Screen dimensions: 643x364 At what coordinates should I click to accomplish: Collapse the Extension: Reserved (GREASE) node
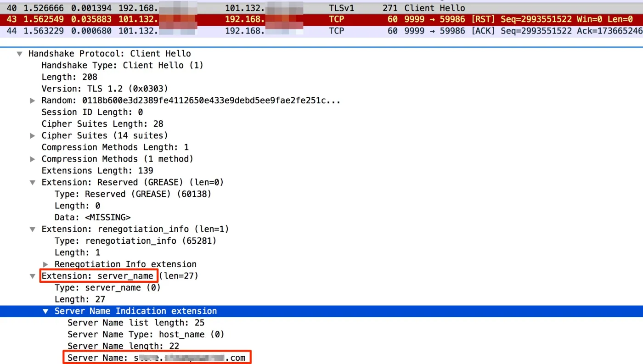(32, 182)
